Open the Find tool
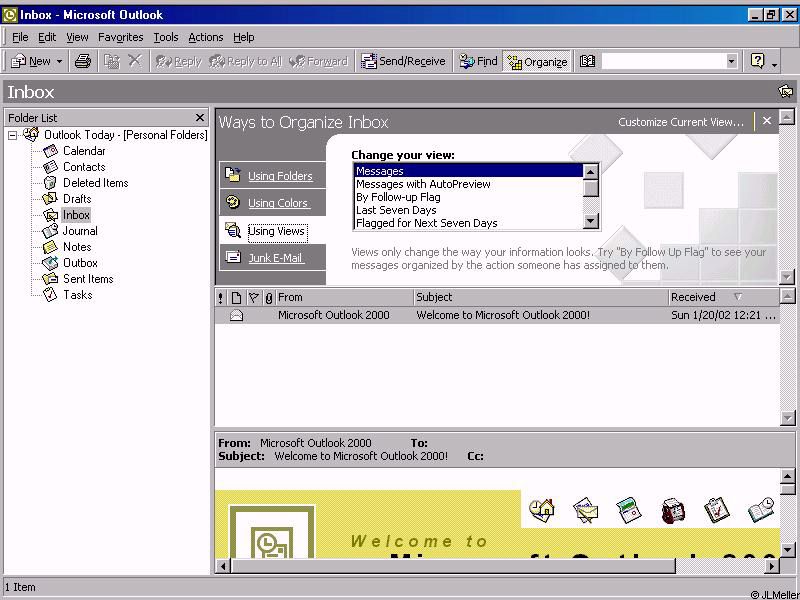The image size is (800, 600). (x=478, y=61)
